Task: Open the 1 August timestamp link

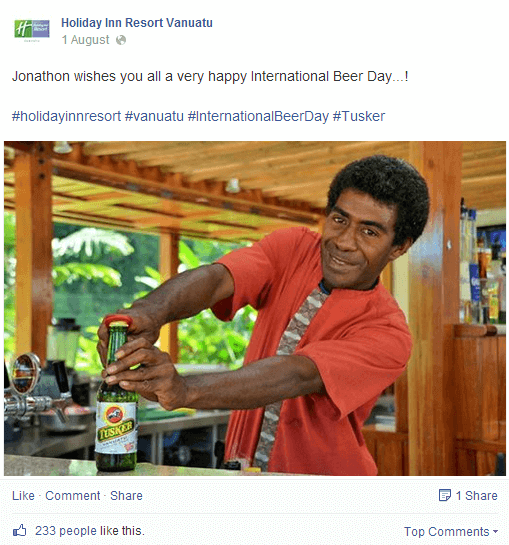Action: point(86,40)
